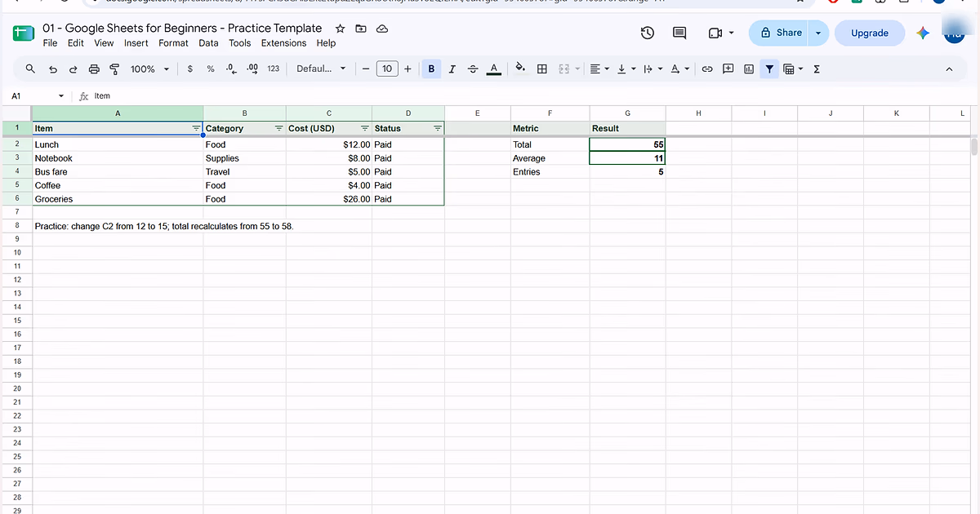The height and width of the screenshot is (514, 980).
Task: Toggle the filter button in toolbar
Action: [769, 69]
